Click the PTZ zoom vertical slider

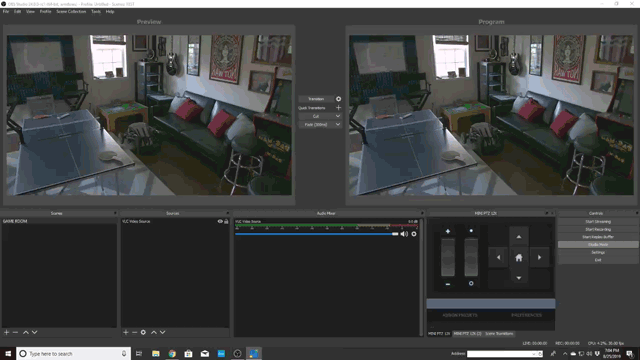pyautogui.click(x=448, y=258)
